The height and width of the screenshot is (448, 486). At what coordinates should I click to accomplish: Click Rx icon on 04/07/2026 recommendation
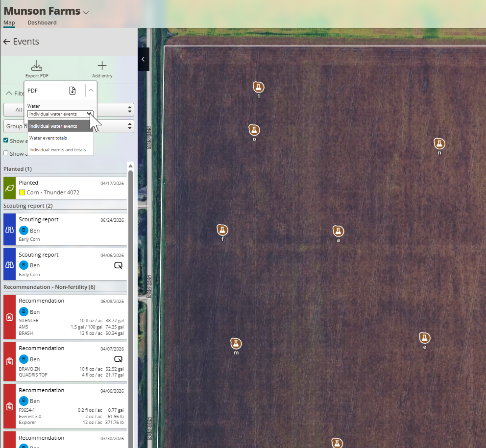click(x=10, y=361)
